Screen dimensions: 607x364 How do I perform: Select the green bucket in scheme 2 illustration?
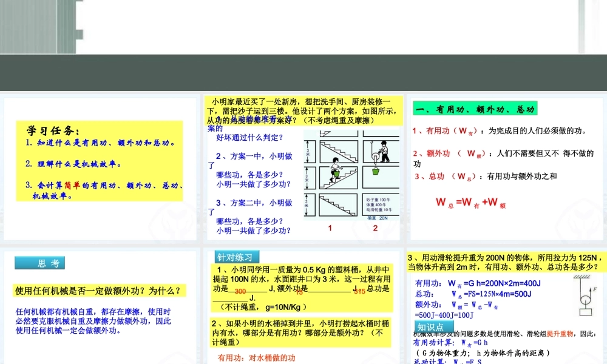(376, 172)
